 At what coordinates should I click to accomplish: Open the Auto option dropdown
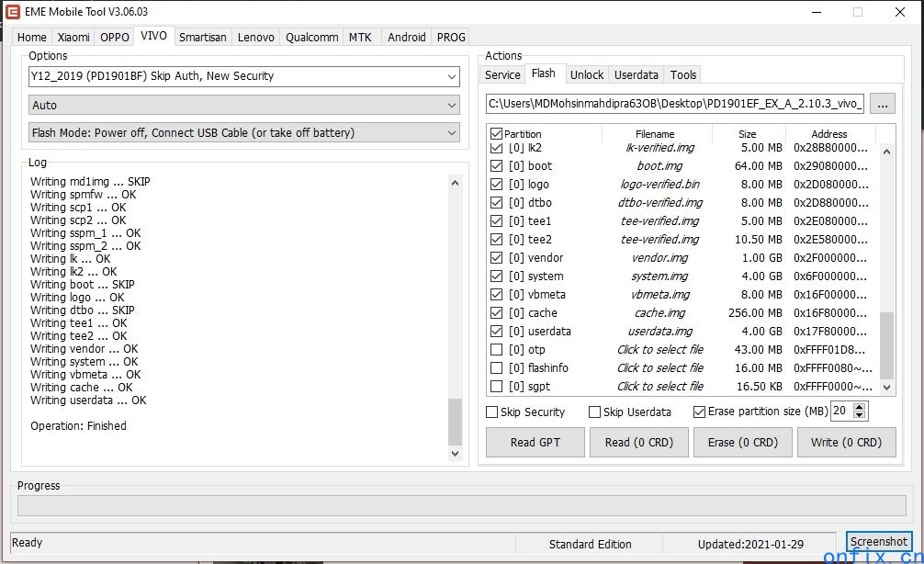coord(451,106)
